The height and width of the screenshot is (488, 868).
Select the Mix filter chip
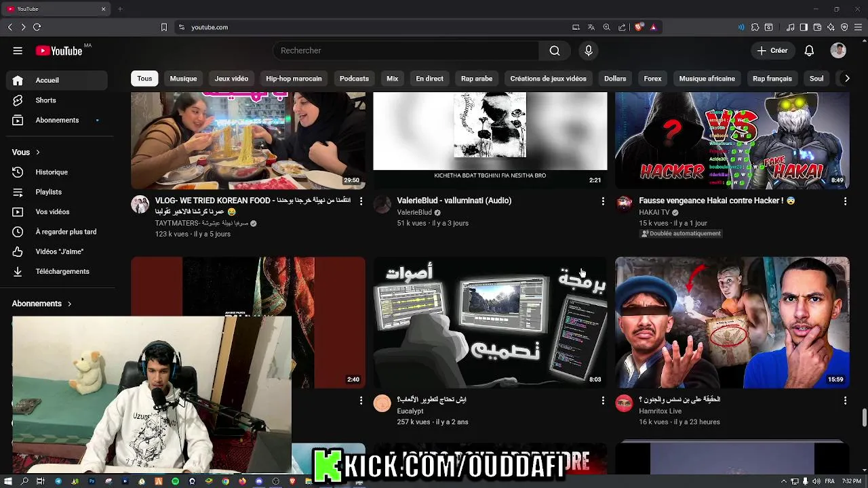click(x=393, y=79)
